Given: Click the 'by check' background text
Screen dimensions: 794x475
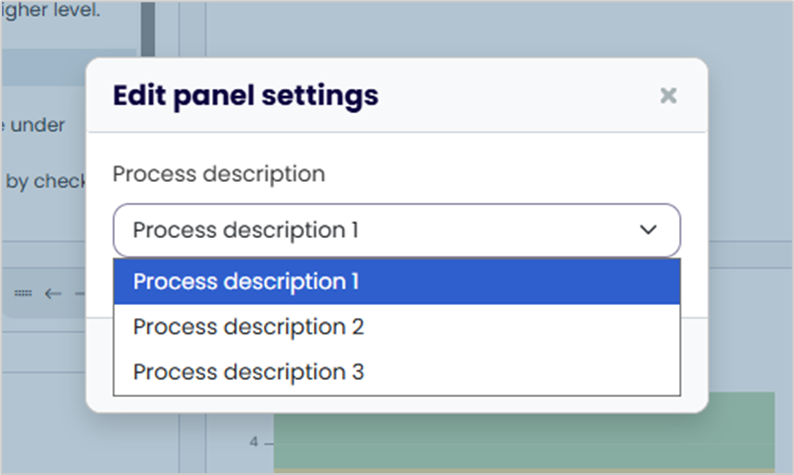Looking at the screenshot, I should coord(46,181).
